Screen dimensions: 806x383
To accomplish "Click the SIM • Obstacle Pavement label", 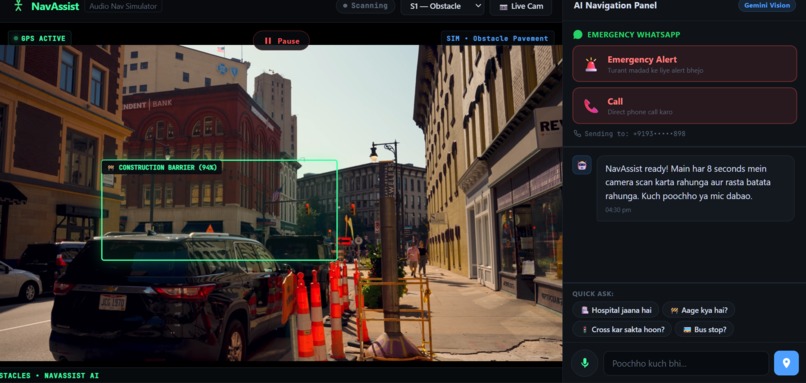I will click(x=498, y=39).
